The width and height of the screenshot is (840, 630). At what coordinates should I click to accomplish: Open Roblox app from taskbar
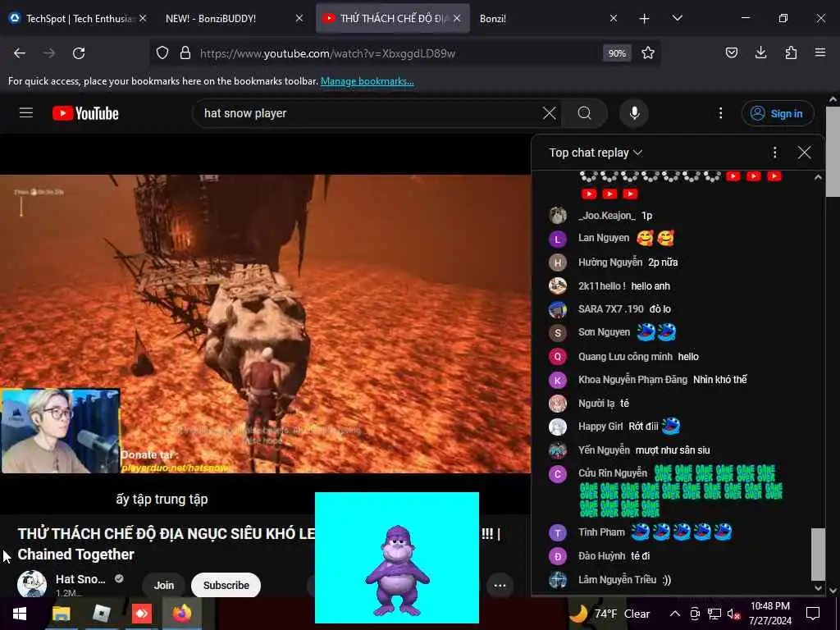tap(101, 614)
